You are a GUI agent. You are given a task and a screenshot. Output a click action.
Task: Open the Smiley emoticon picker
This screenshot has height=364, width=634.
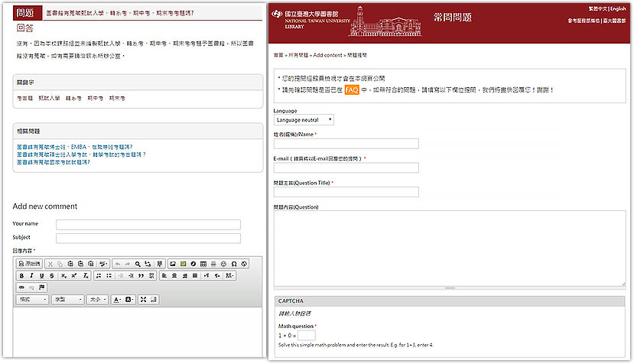click(223, 264)
